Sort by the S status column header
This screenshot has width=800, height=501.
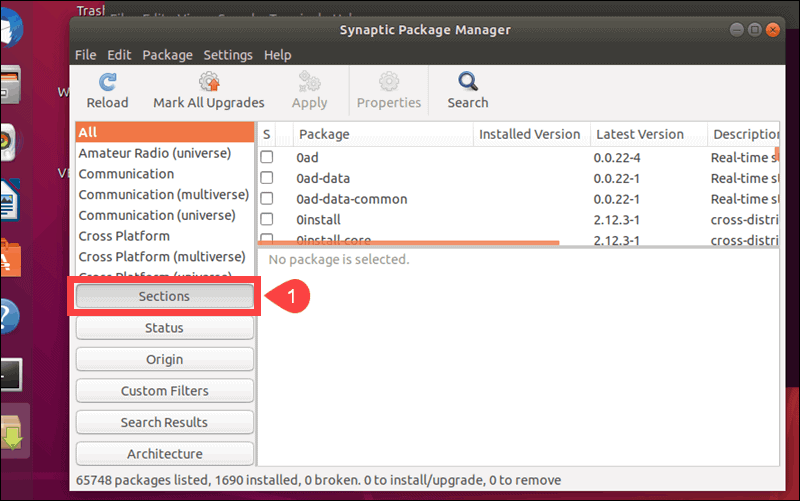[267, 134]
